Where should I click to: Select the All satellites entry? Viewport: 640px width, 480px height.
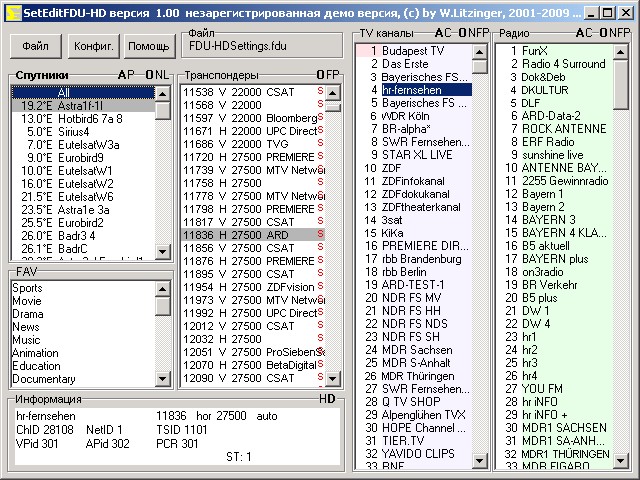click(83, 93)
